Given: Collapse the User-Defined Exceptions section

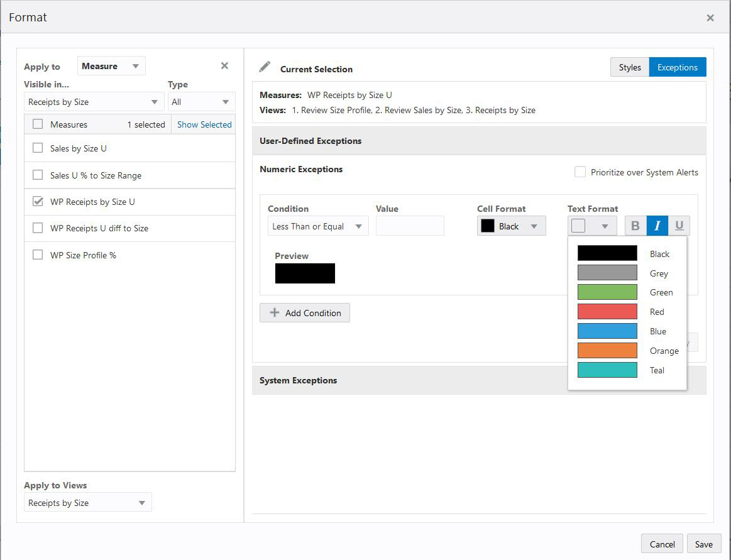Looking at the screenshot, I should 479,141.
